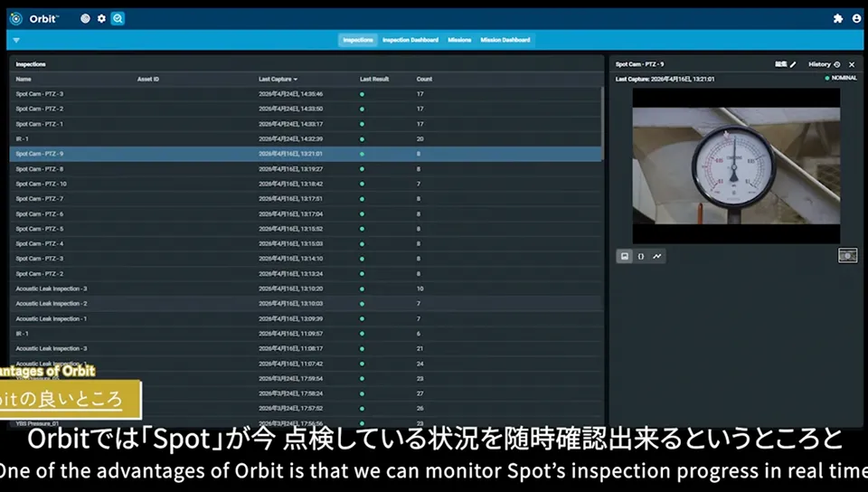The height and width of the screenshot is (492, 868).
Task: Click the Orbit logo icon
Action: [x=16, y=19]
